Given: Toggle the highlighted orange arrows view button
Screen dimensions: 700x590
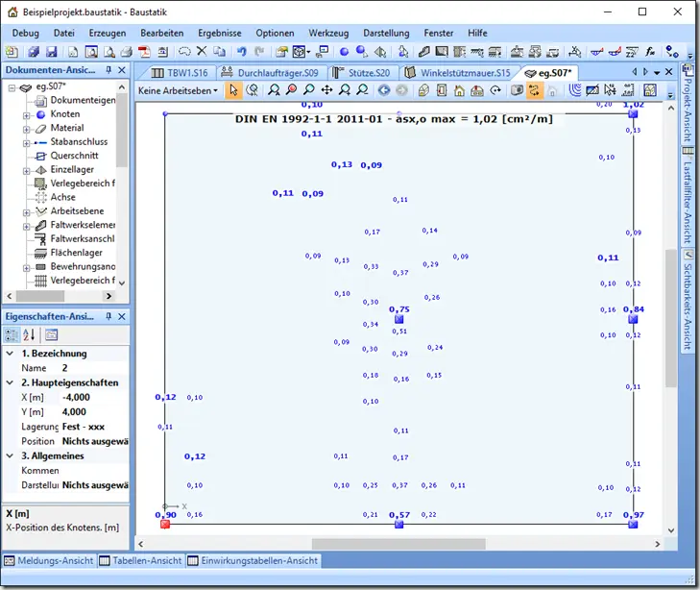Looking at the screenshot, I should click(x=534, y=90).
